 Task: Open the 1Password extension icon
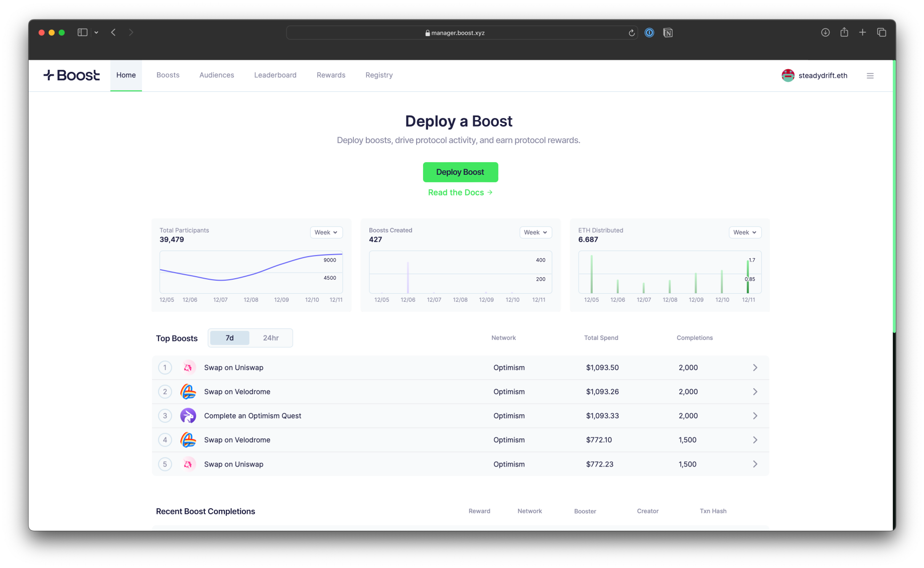[x=649, y=32]
